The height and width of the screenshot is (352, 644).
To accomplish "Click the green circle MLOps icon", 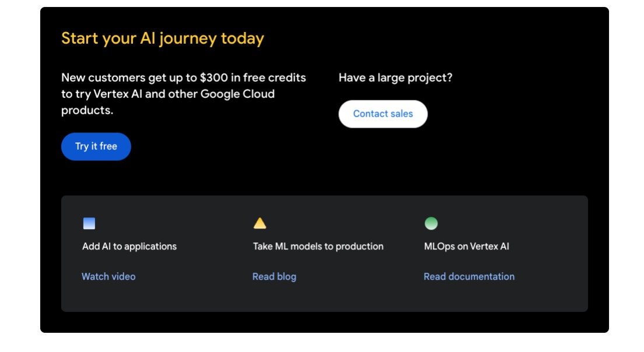I will point(431,223).
